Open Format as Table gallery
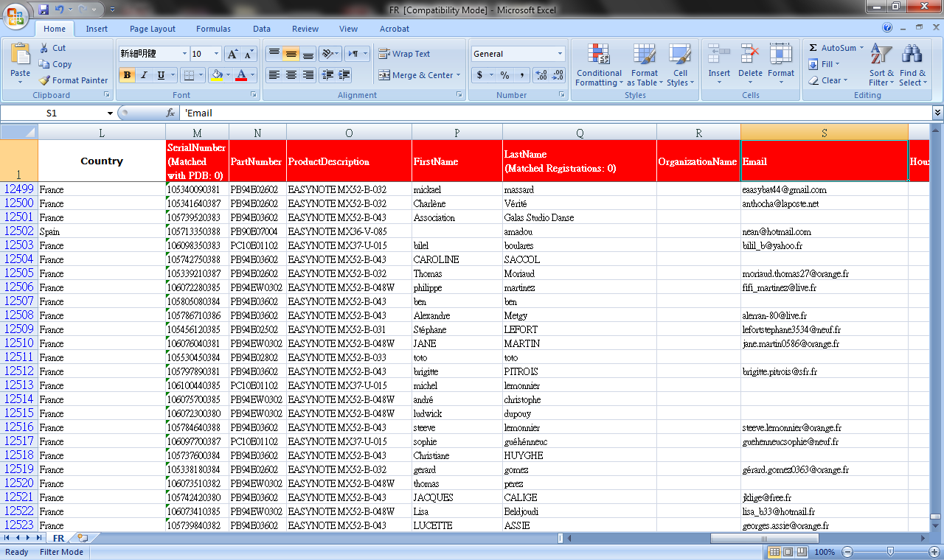The height and width of the screenshot is (560, 944). [x=644, y=65]
